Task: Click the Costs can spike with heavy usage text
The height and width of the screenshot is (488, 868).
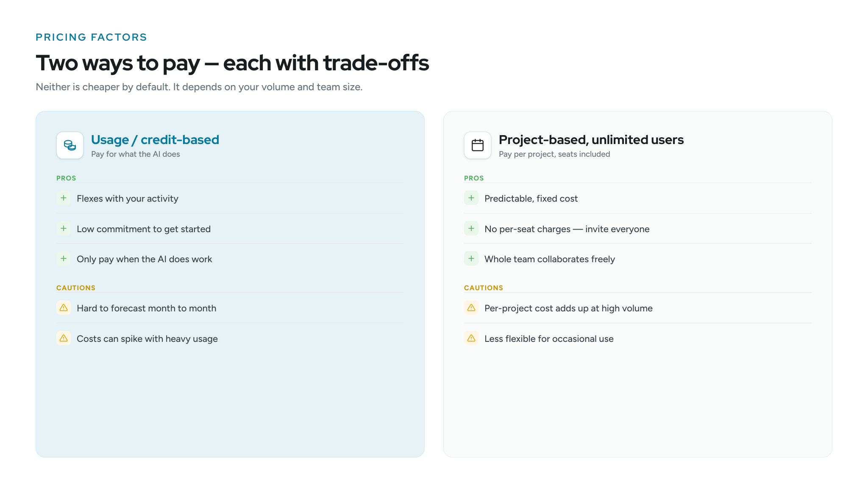Action: pyautogui.click(x=147, y=339)
